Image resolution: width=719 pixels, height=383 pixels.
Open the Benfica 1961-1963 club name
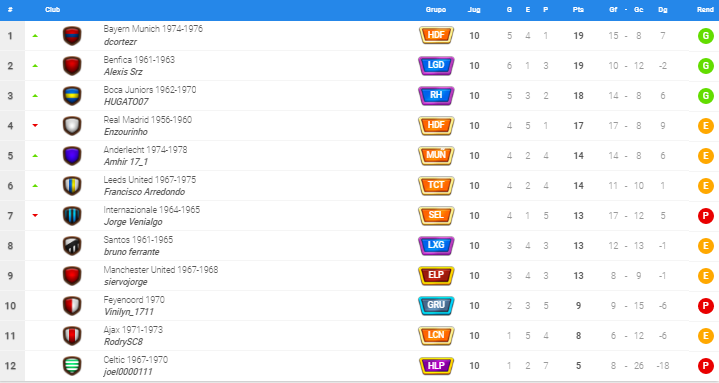[139, 60]
